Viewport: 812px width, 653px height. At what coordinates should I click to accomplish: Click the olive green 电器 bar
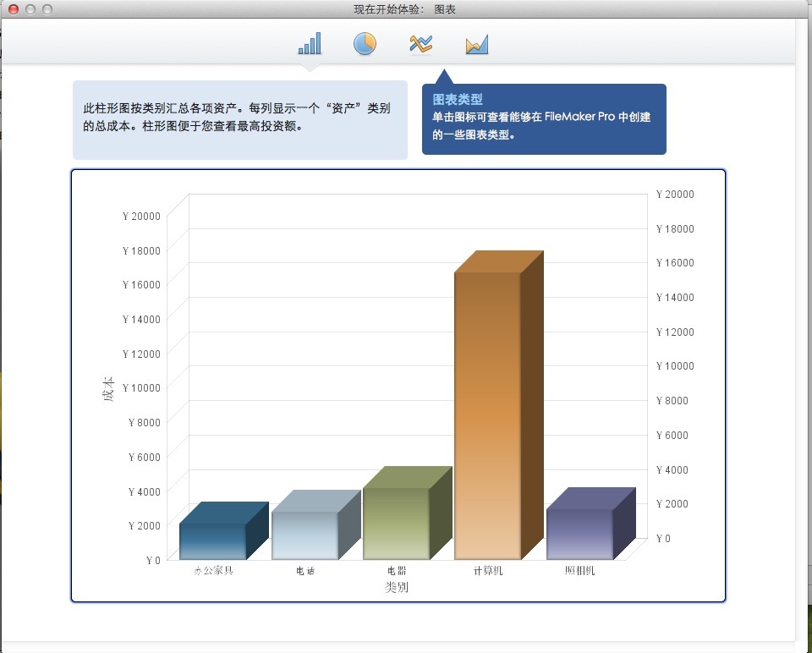tap(396, 523)
